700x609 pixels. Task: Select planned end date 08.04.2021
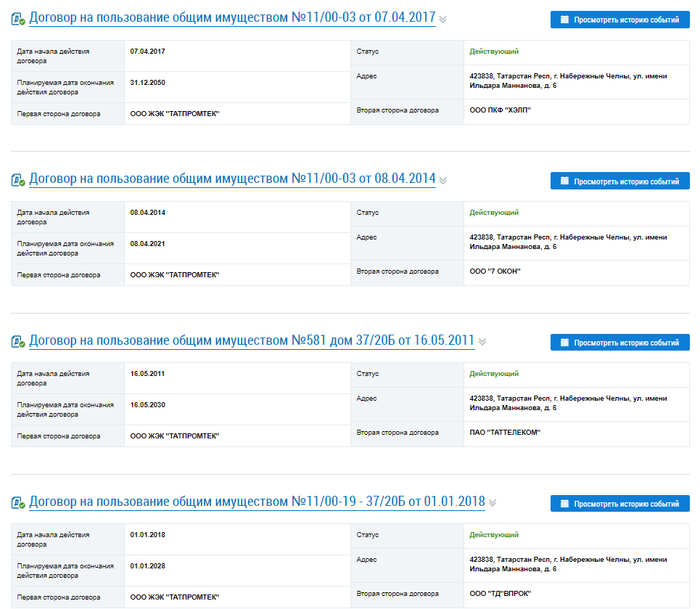148,244
